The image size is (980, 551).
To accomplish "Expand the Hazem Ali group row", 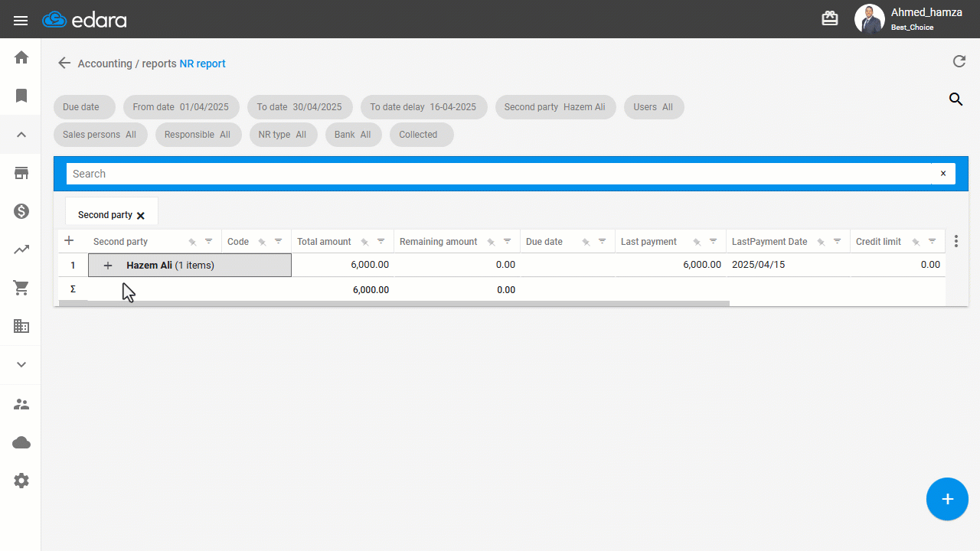I will 108,266.
